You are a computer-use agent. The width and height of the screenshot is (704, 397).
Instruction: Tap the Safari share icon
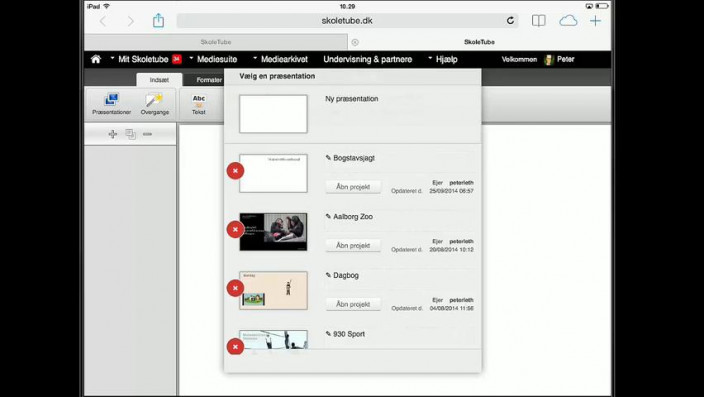(158, 20)
